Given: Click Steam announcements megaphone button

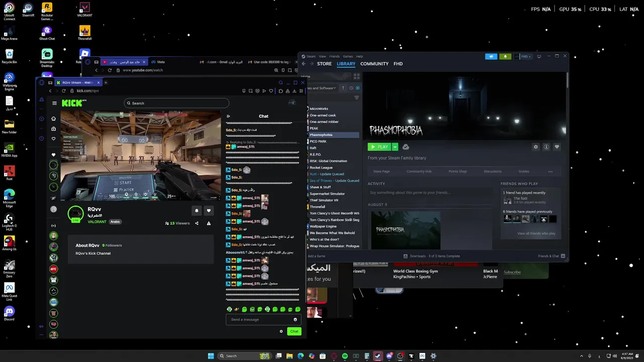Looking at the screenshot, I should point(492,56).
